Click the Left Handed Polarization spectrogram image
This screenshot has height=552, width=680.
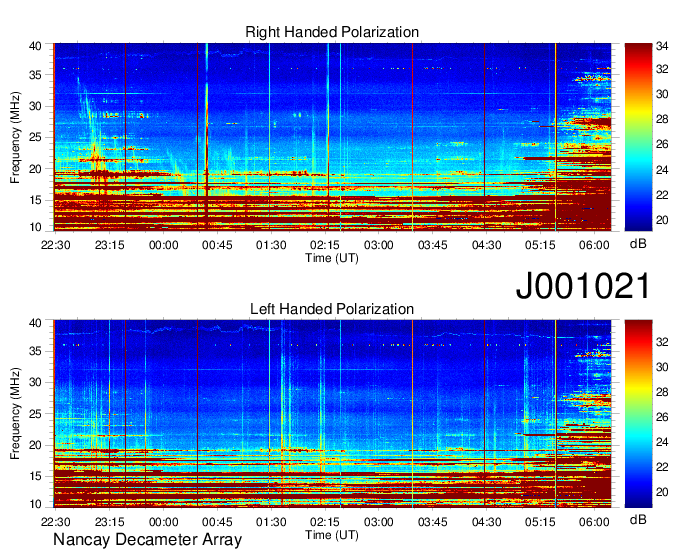(332, 414)
